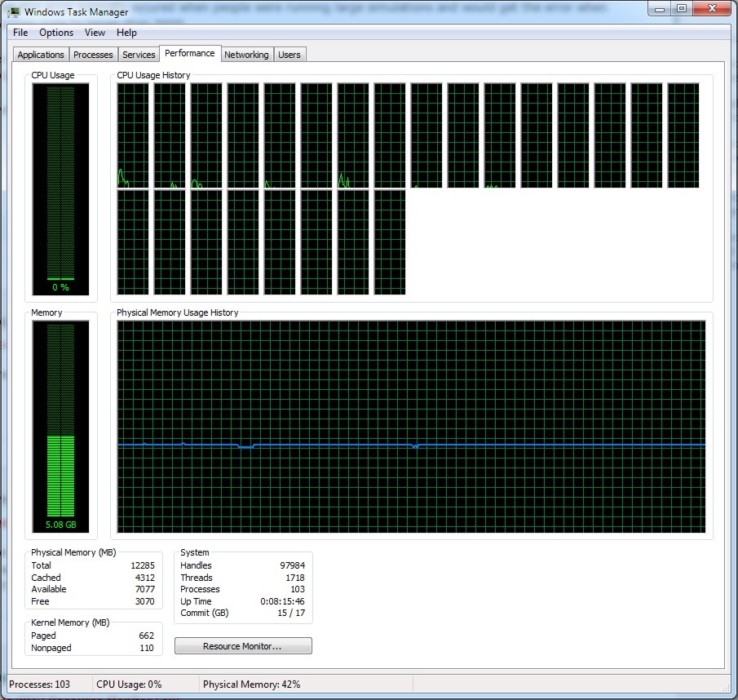Screen dimensions: 738x700
Task: Maximize the Task Manager window
Action: tap(682, 8)
